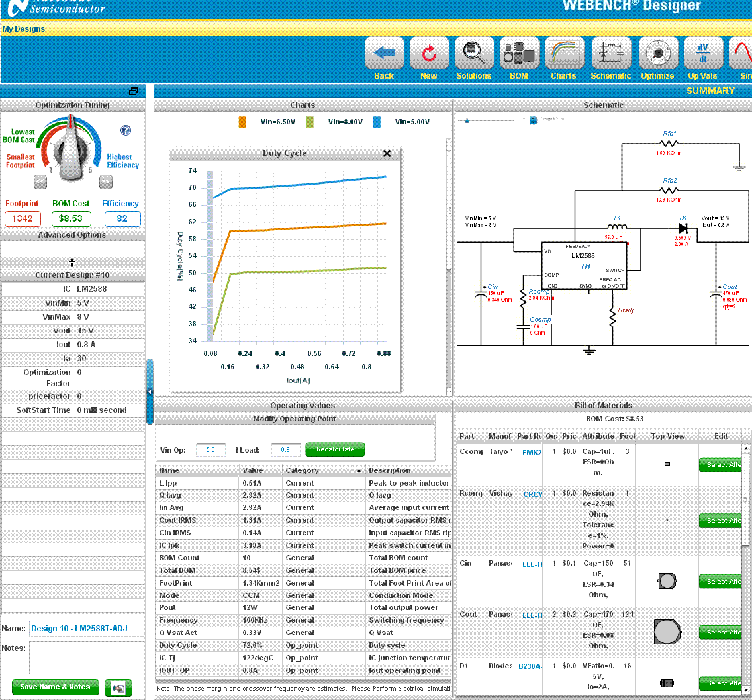Click the Vin=8.00V green legend swatch

pyautogui.click(x=310, y=122)
